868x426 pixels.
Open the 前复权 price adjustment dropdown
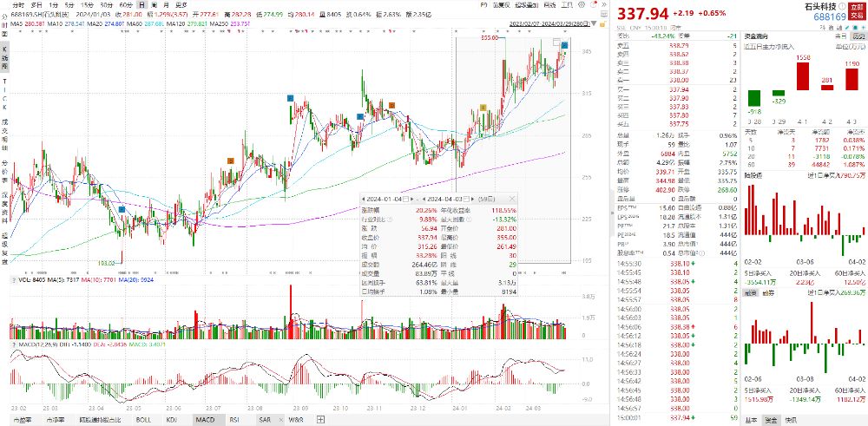[502, 4]
